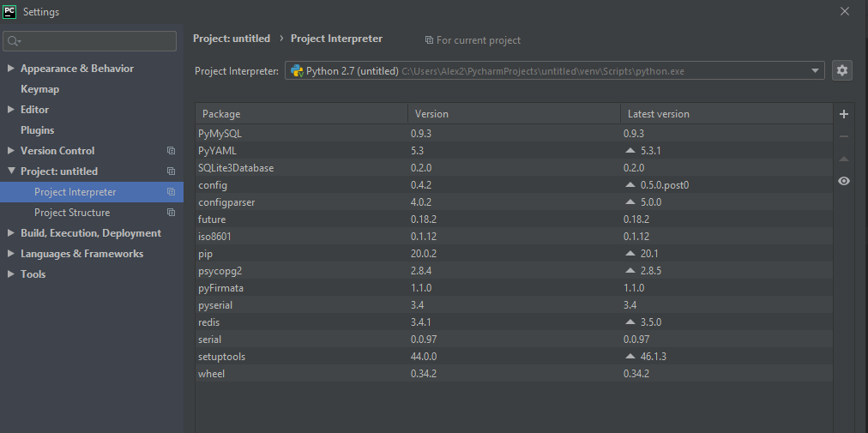Click the Package column header
The width and height of the screenshot is (868, 433).
[302, 113]
